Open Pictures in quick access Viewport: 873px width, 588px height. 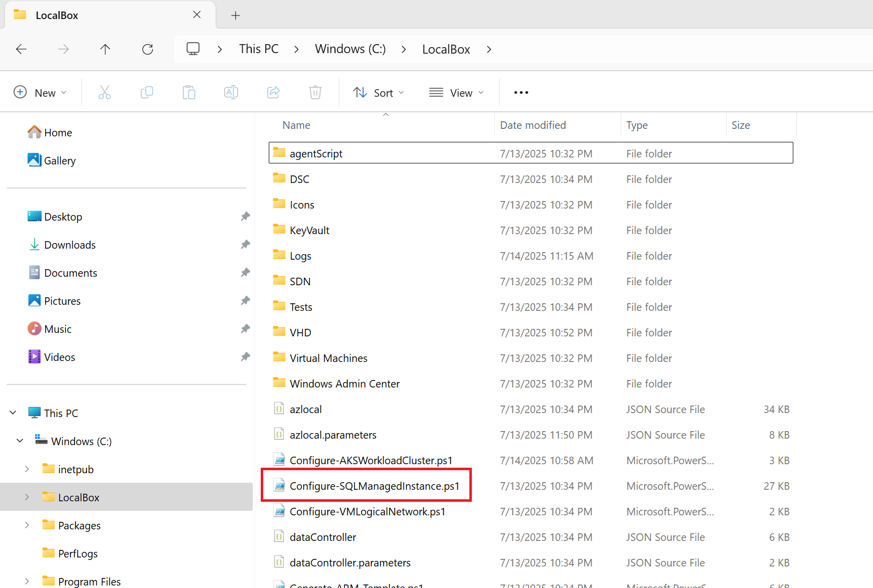coord(54,301)
